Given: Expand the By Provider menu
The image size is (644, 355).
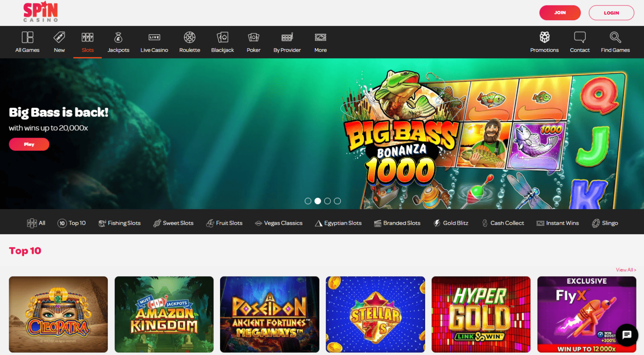Looking at the screenshot, I should click(x=287, y=42).
